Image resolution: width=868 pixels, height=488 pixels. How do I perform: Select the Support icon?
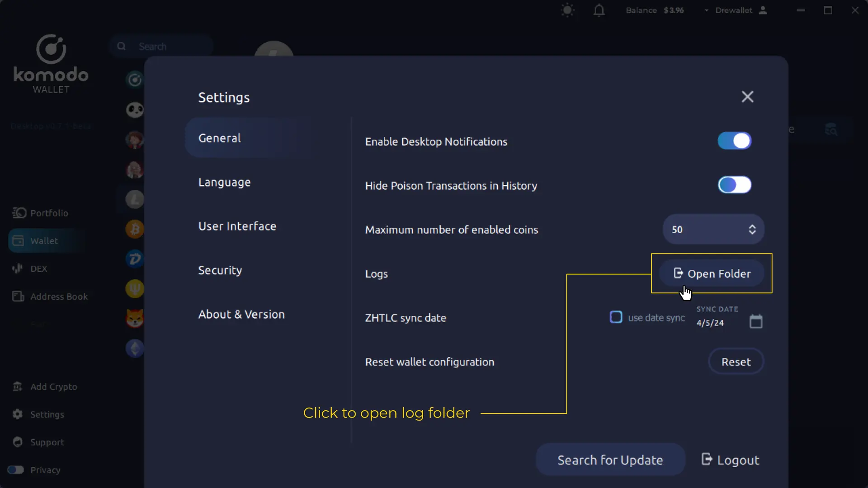(17, 441)
